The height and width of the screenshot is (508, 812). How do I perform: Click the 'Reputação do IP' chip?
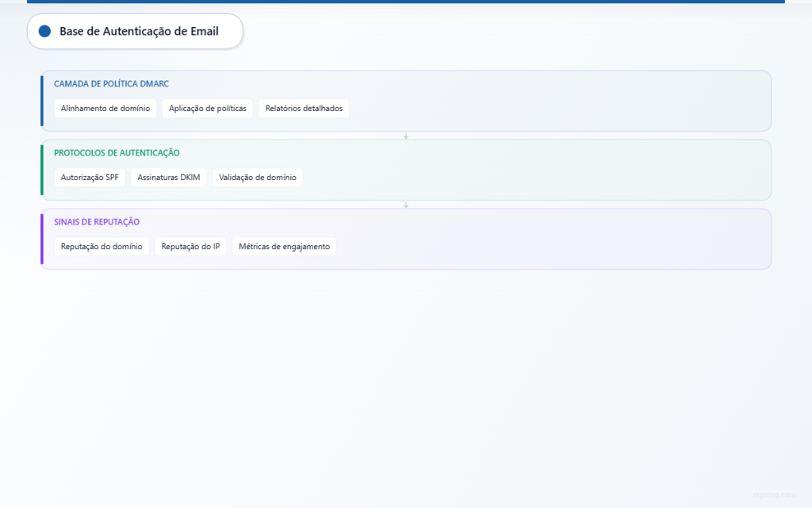click(190, 247)
